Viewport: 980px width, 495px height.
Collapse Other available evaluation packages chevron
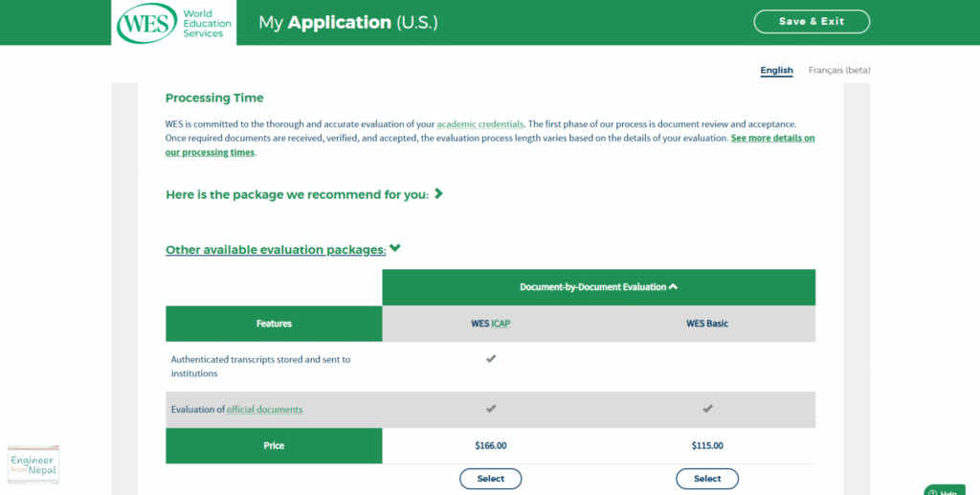point(395,248)
